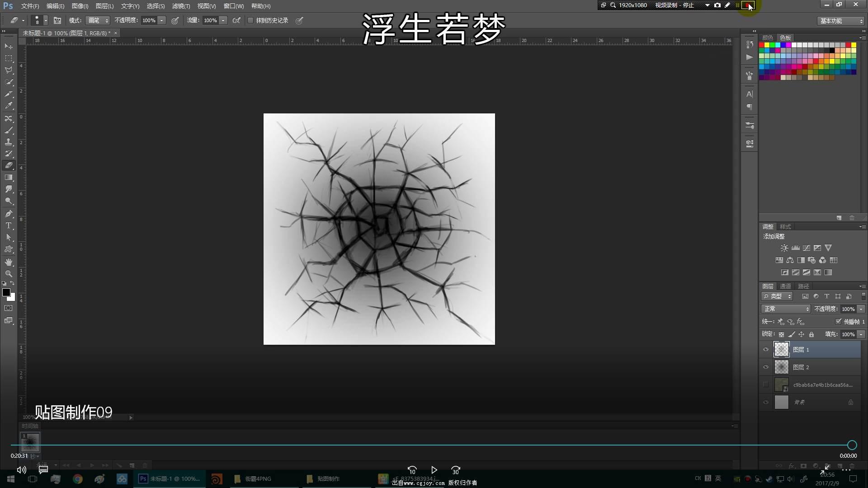
Task: Open the 滤镜(T) menu
Action: (181, 6)
